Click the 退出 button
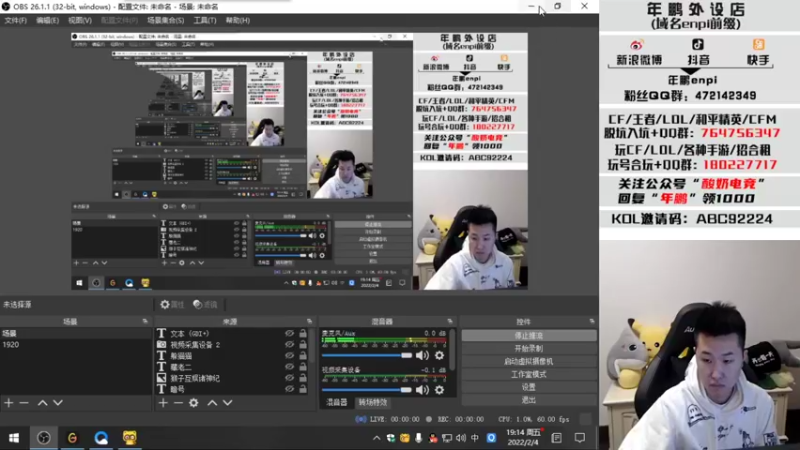800x450 pixels. 529,400
